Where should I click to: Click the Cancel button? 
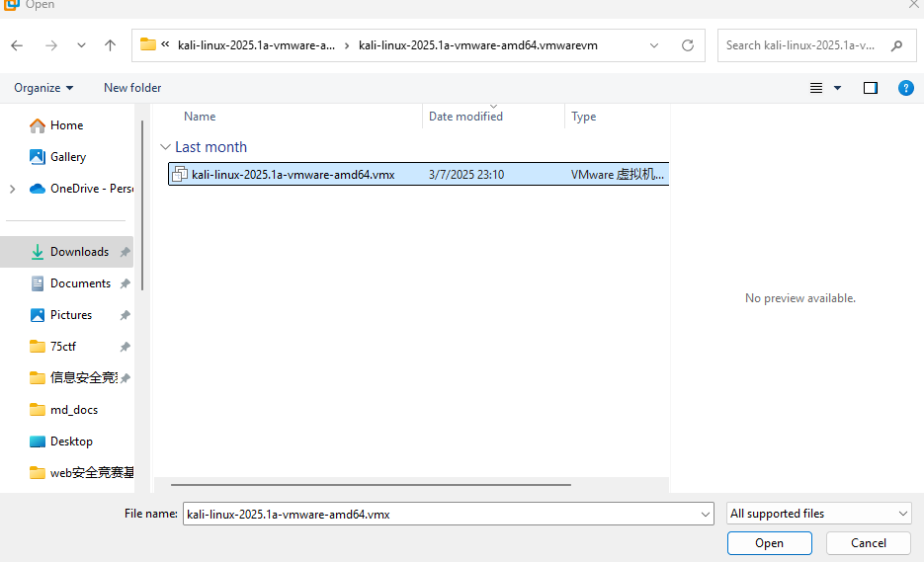tap(868, 543)
